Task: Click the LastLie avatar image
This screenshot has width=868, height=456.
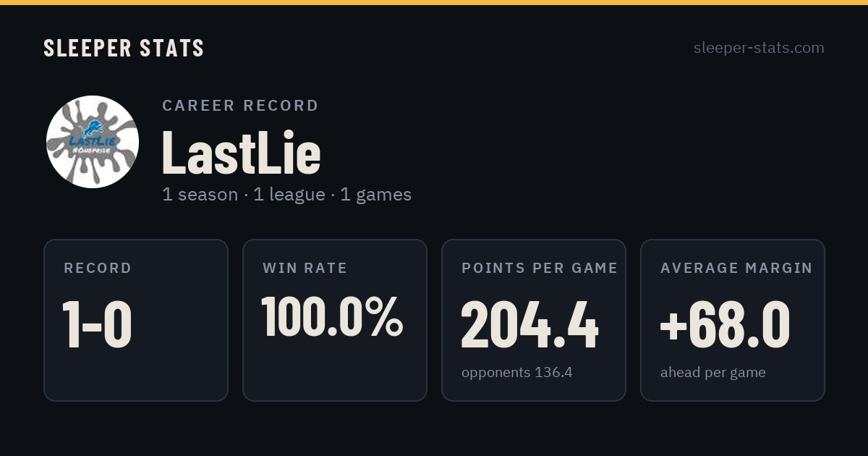Action: [x=93, y=142]
